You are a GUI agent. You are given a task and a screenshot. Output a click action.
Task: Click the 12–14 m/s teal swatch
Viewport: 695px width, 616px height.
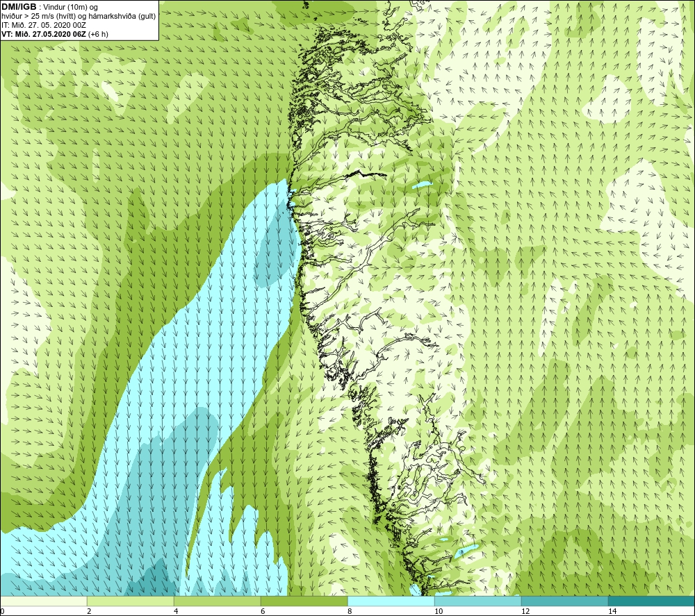(564, 601)
